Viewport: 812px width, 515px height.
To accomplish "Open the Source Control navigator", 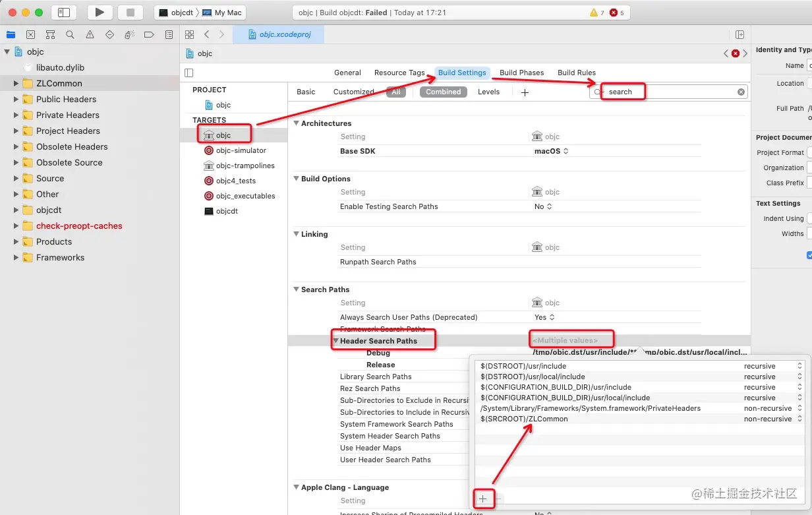I will pyautogui.click(x=30, y=34).
